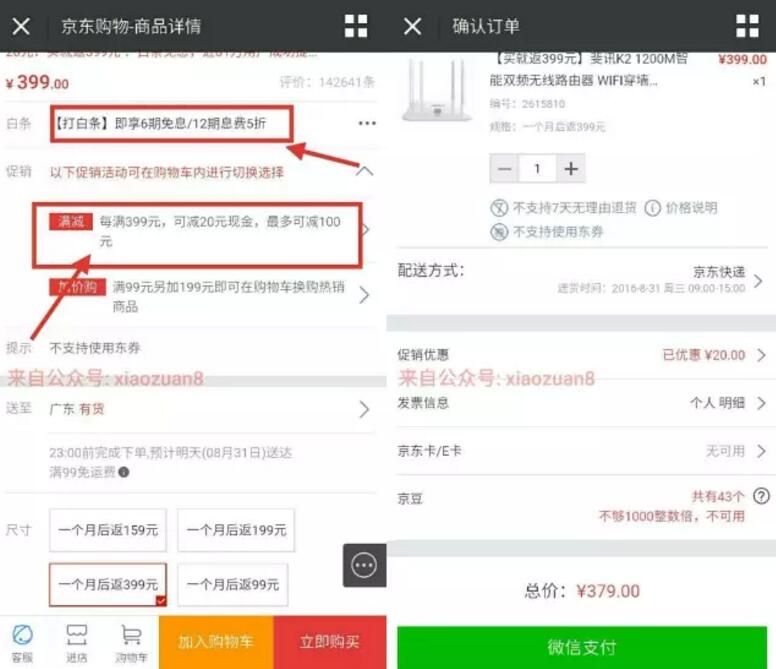776x669 pixels.
Task: Tap 立即购买 button
Action: pos(330,642)
